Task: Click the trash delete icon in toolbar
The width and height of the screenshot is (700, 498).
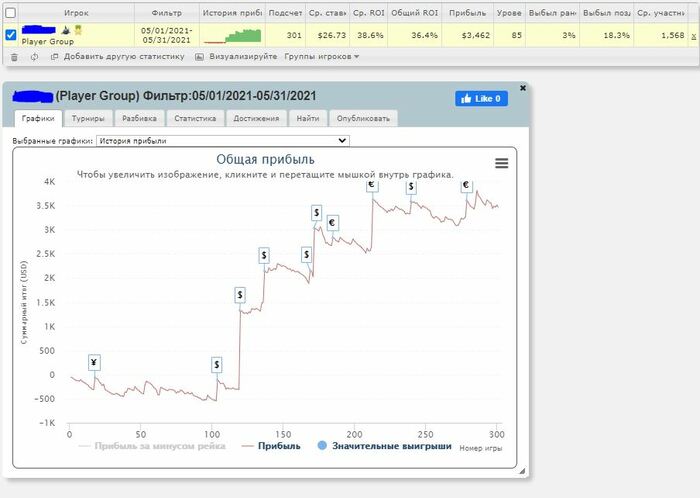Action: point(14,57)
